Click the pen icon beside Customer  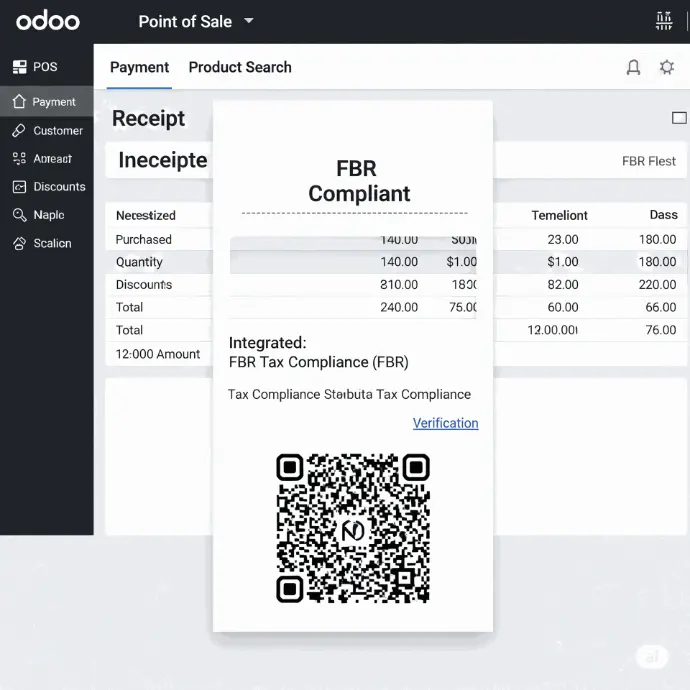tap(19, 131)
